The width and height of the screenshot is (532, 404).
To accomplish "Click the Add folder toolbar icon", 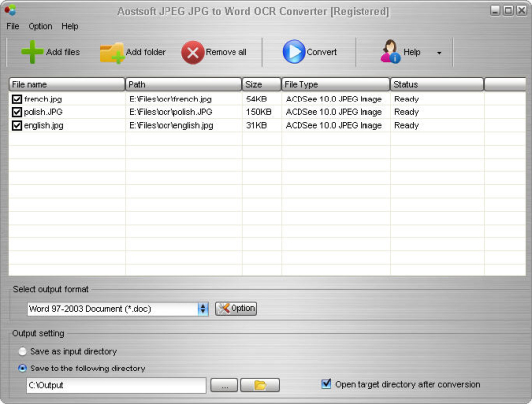I will pyautogui.click(x=112, y=53).
